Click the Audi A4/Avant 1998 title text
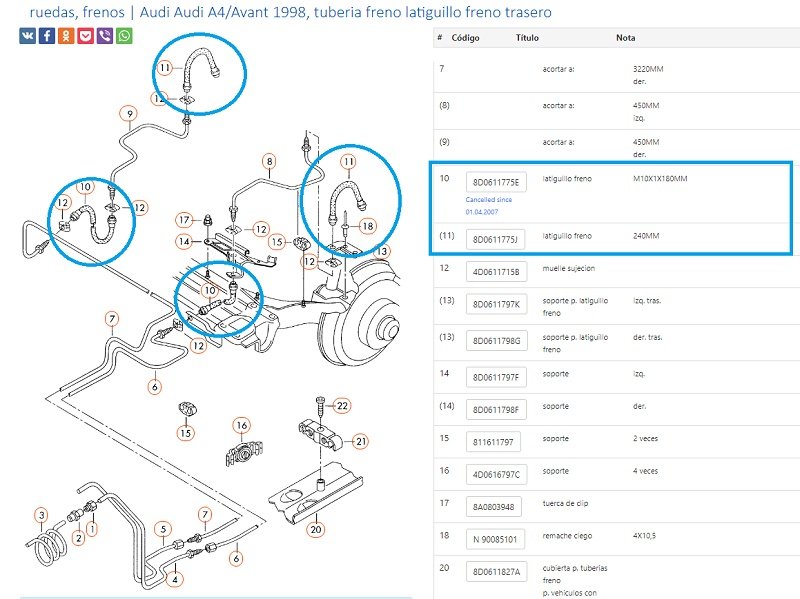This screenshot has height=599, width=800. [222, 12]
